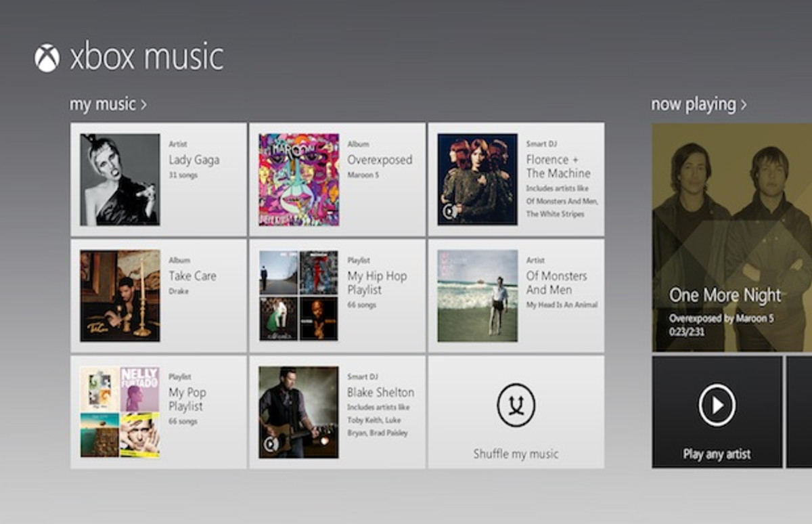
Task: Open the my music section chevron
Action: point(143,105)
